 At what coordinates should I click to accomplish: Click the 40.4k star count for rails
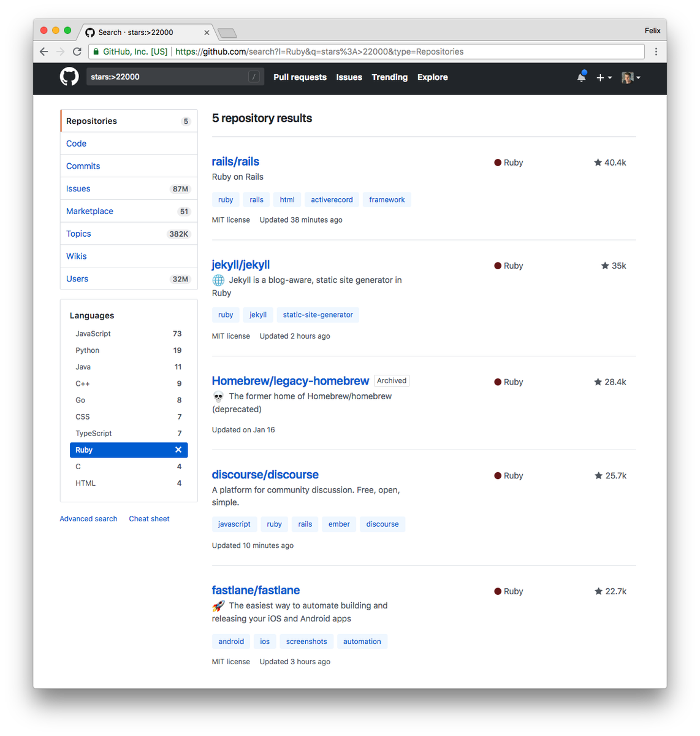(610, 163)
